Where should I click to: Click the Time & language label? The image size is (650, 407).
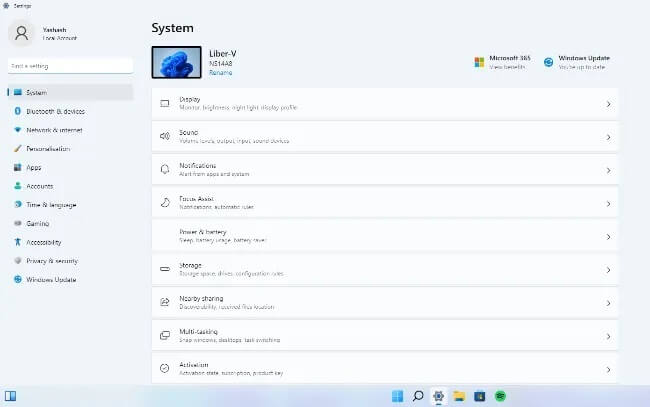[51, 205]
